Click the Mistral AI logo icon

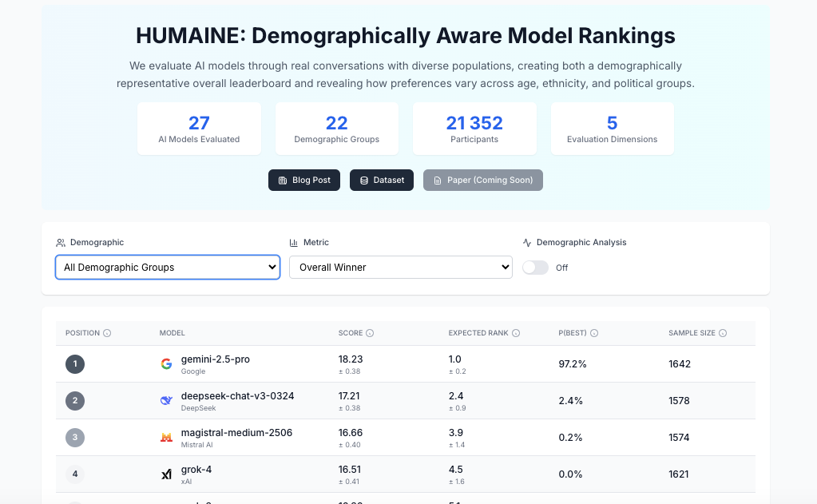click(x=166, y=437)
